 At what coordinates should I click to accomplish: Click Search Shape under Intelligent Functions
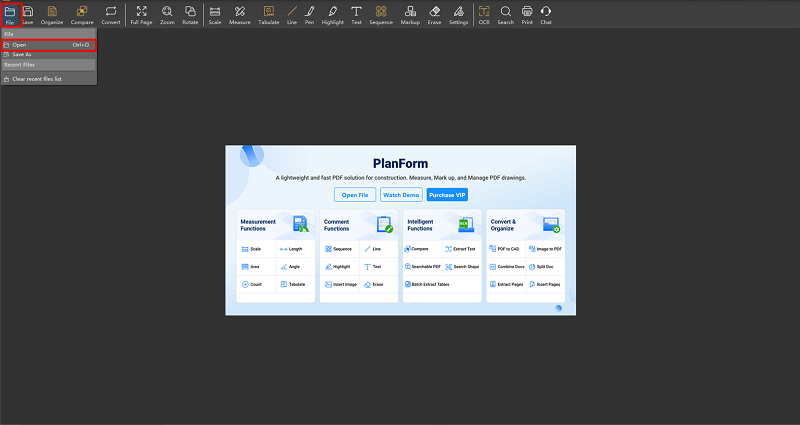[462, 267]
